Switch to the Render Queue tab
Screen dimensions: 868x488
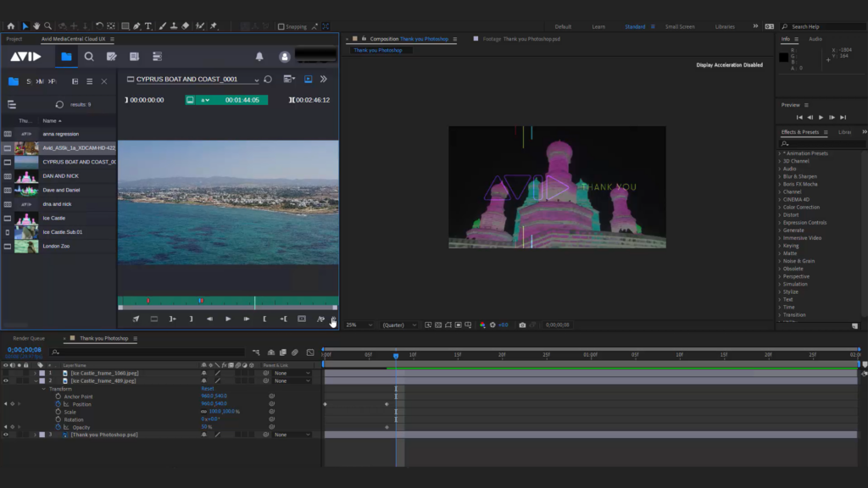29,338
